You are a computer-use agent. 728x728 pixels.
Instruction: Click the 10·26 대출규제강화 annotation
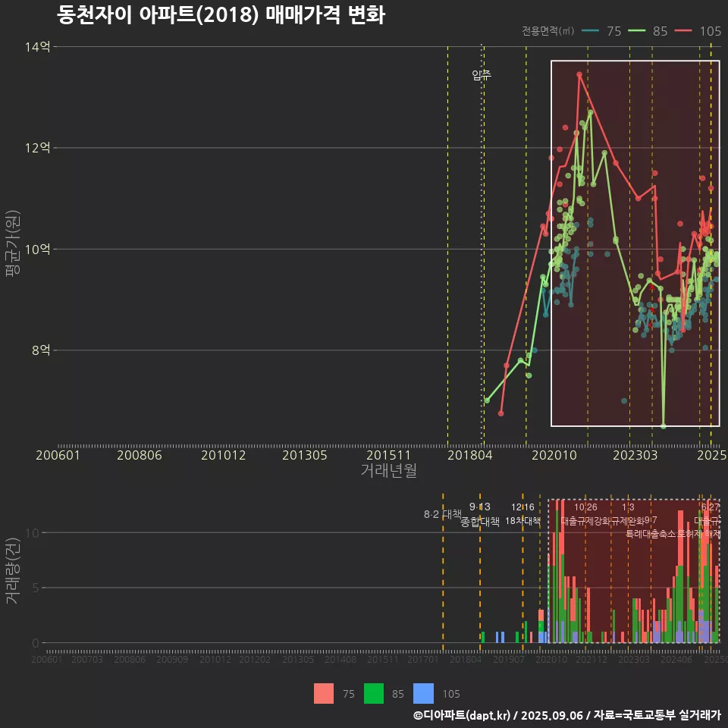(x=585, y=514)
